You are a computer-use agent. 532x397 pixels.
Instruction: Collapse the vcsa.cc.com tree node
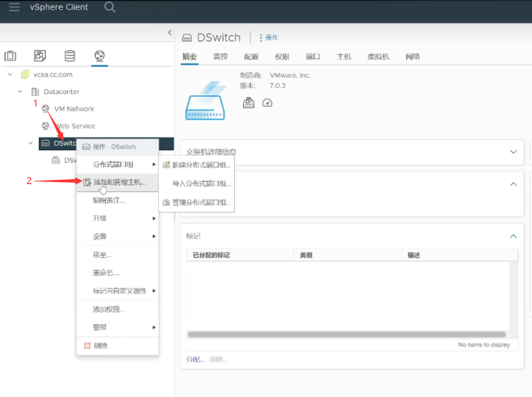tap(10, 74)
